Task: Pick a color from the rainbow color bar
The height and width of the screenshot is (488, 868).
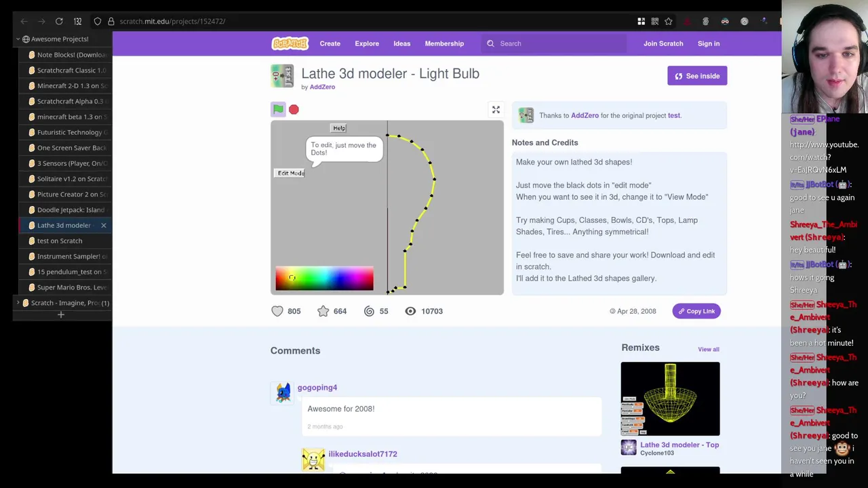Action: 324,279
